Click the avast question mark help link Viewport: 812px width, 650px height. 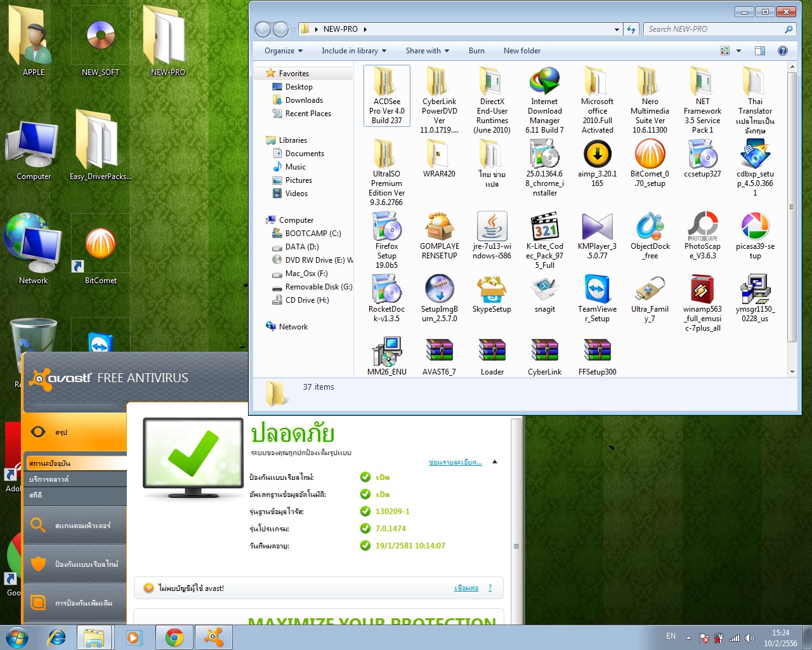490,588
